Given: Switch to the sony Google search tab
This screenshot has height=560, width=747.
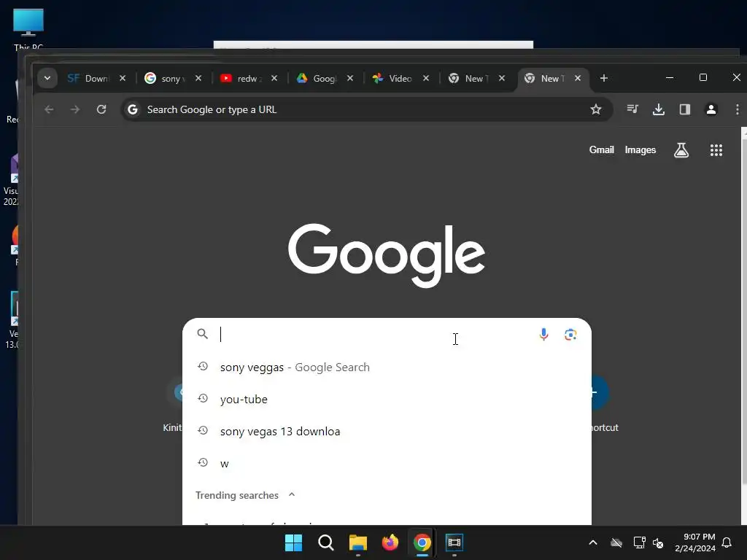Looking at the screenshot, I should [x=163, y=79].
